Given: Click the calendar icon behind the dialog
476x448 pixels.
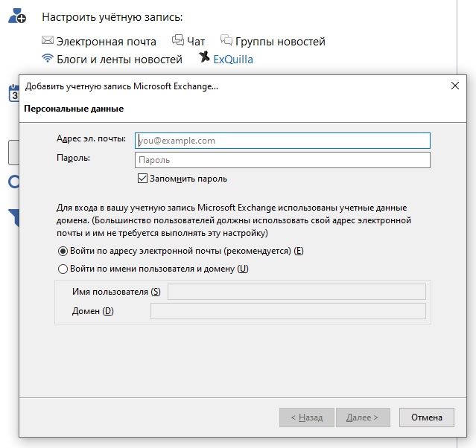Looking at the screenshot, I should (x=13, y=93).
